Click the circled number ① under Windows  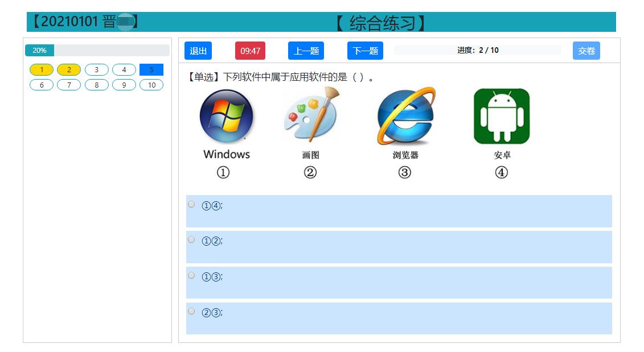[223, 172]
